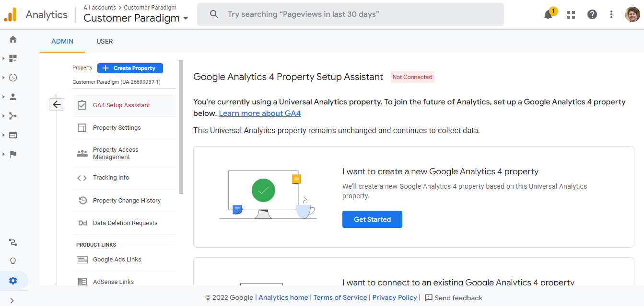Select the Realtime clock icon
Screen dimensions: 644x306
point(12,77)
